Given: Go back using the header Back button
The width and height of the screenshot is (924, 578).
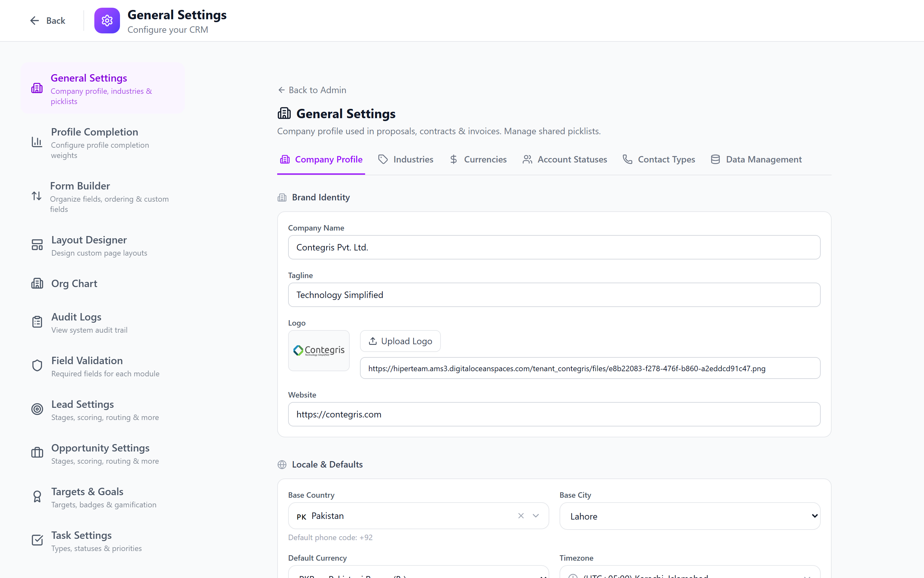Looking at the screenshot, I should pos(48,21).
